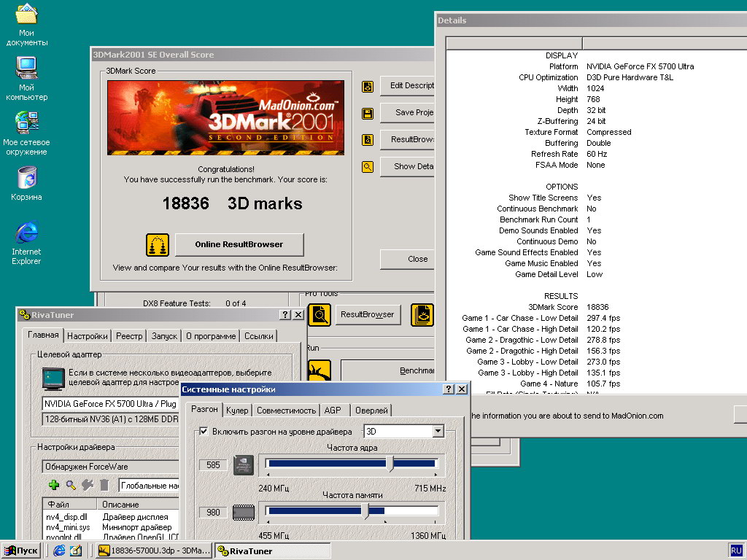Open the My Computer desktop icon
This screenshot has width=747, height=560.
pos(26,79)
